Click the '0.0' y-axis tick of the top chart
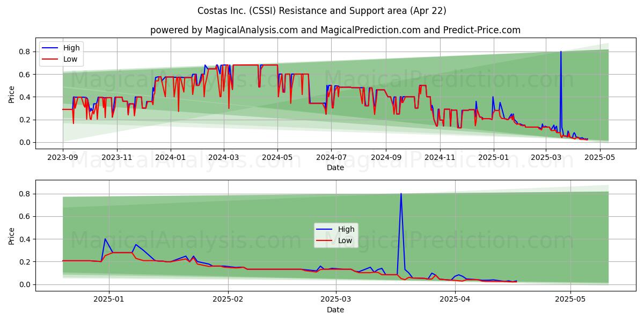Image resolution: width=644 pixels, height=322 pixels. pyautogui.click(x=26, y=143)
